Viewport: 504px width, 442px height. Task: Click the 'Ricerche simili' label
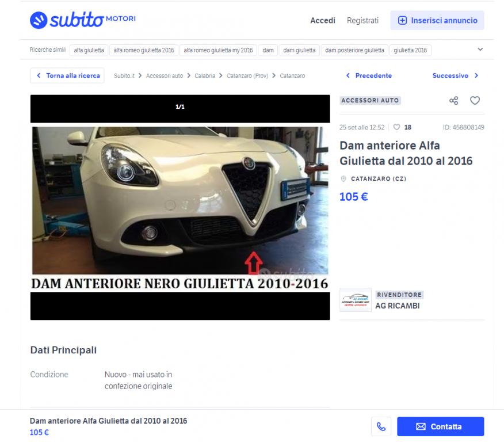48,50
